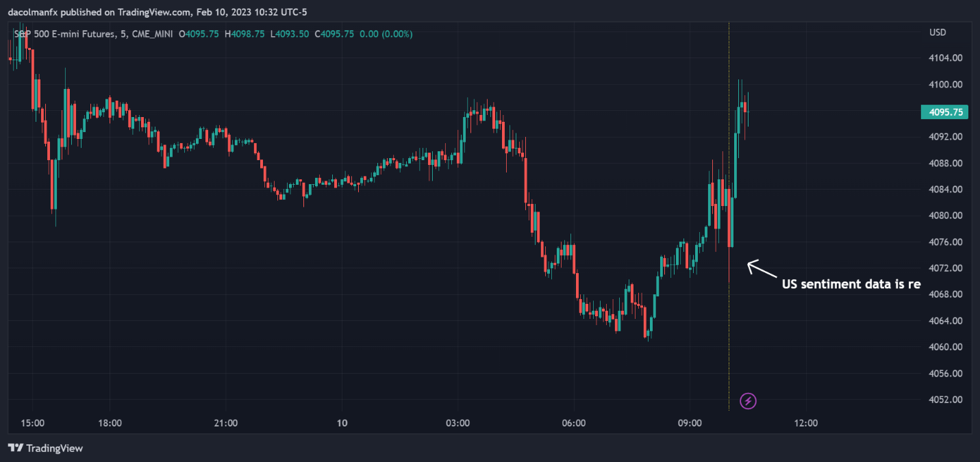The height and width of the screenshot is (462, 980).
Task: Click the purple lightning event icon
Action: tap(749, 400)
